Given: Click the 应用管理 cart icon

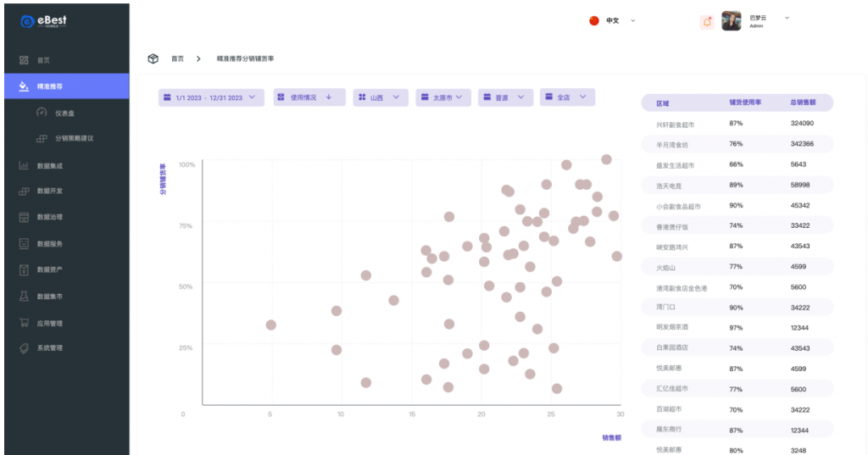Looking at the screenshot, I should 24,323.
